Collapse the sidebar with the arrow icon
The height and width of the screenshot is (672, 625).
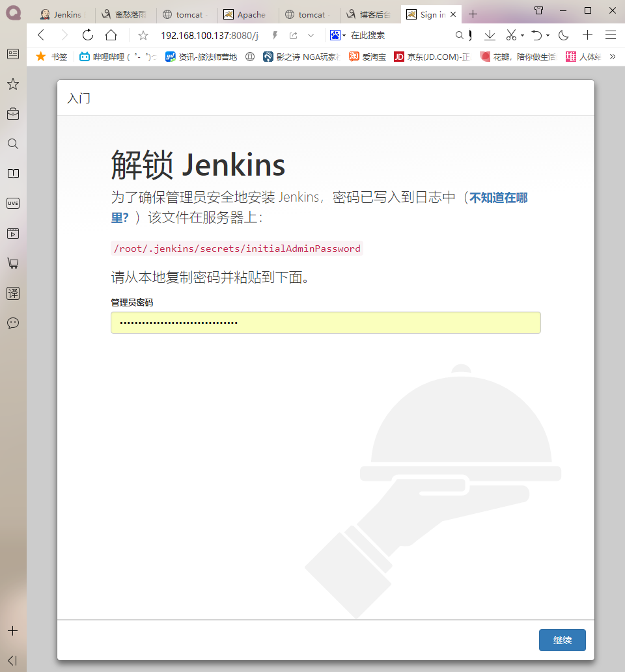click(13, 660)
